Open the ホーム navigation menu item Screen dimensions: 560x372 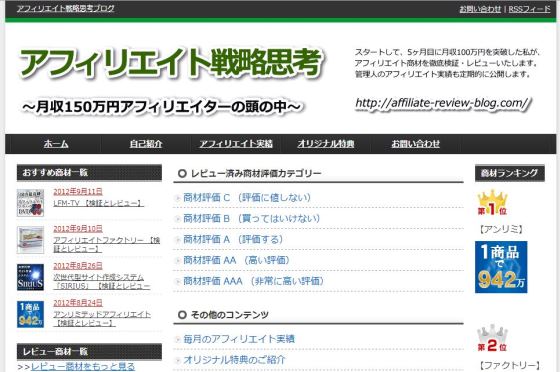click(56, 144)
